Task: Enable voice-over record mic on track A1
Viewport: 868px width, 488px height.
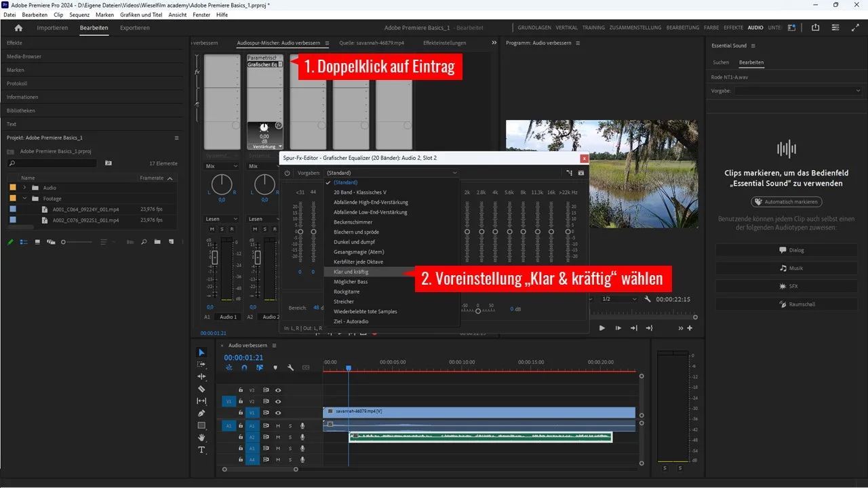Action: [x=302, y=426]
